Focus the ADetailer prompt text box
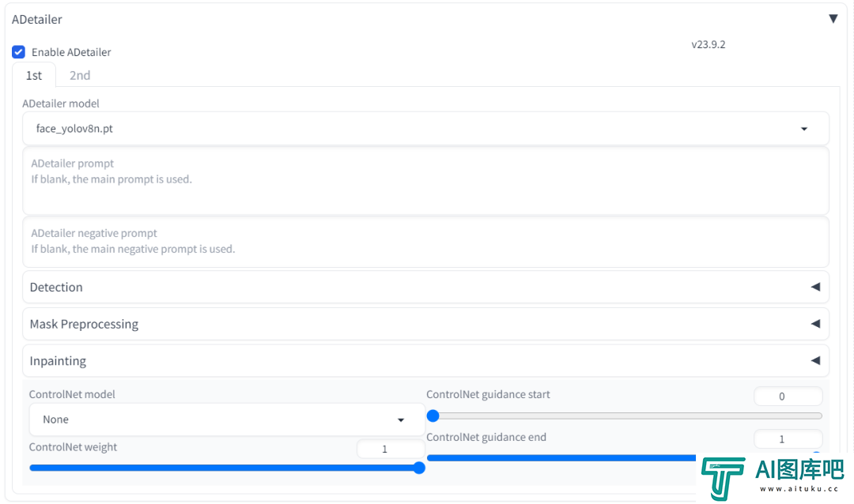The height and width of the screenshot is (504, 854). pyautogui.click(x=425, y=181)
